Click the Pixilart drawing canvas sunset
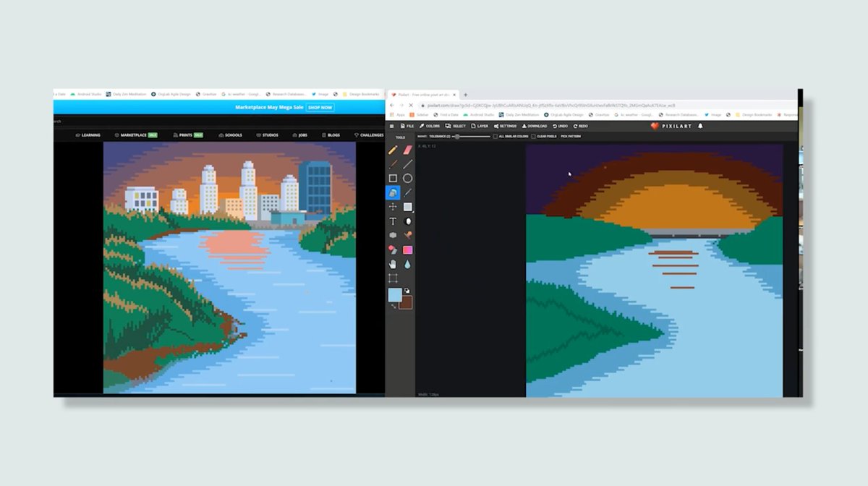 click(x=654, y=270)
